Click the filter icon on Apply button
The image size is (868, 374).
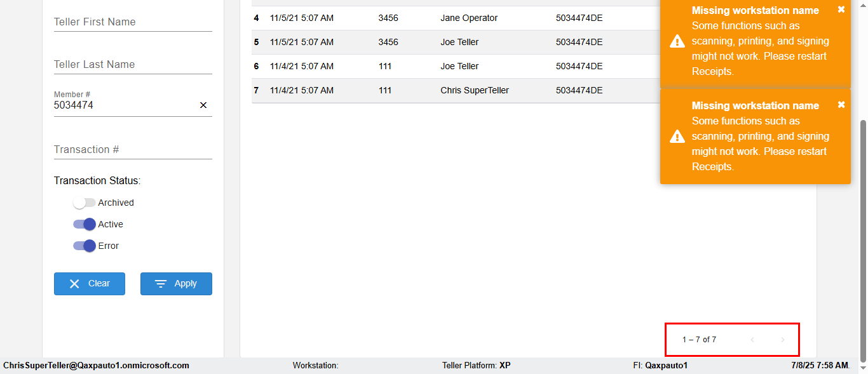(161, 284)
